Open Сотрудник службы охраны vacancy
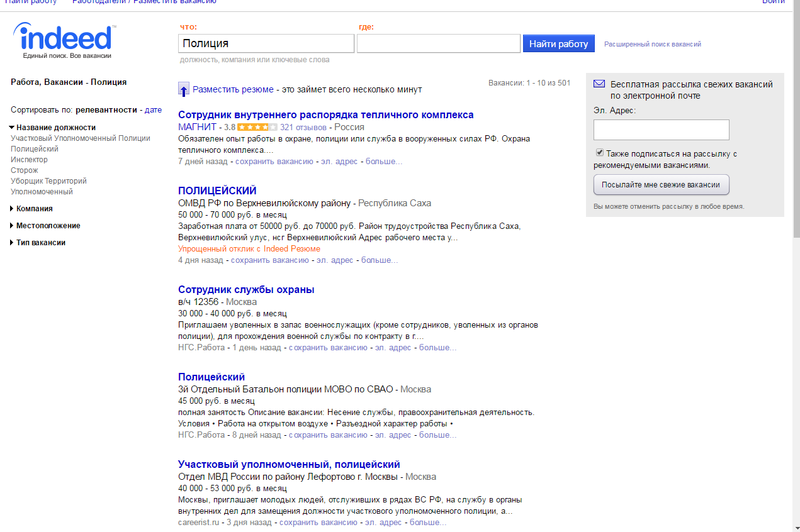Screen dimensions: 800x532 click(246, 290)
